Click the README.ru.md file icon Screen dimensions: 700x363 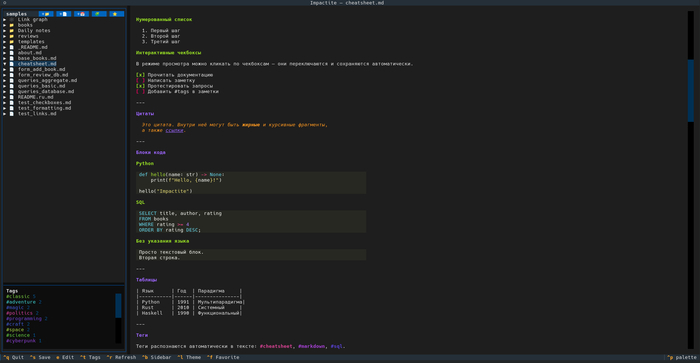click(12, 97)
